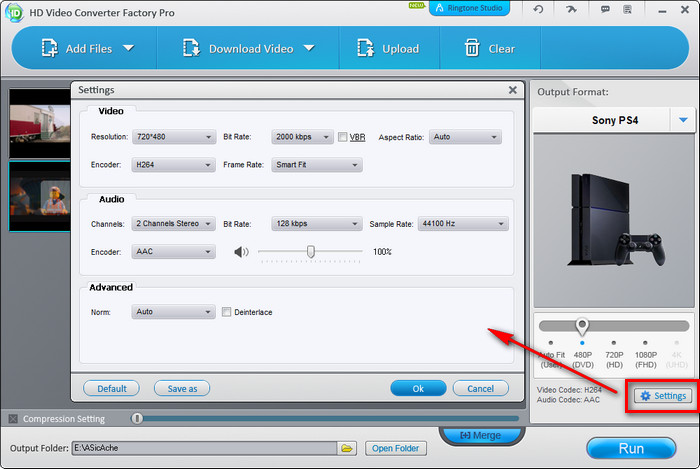Viewport: 700px width, 469px height.
Task: Enable the VBR checkbox
Action: coord(342,137)
